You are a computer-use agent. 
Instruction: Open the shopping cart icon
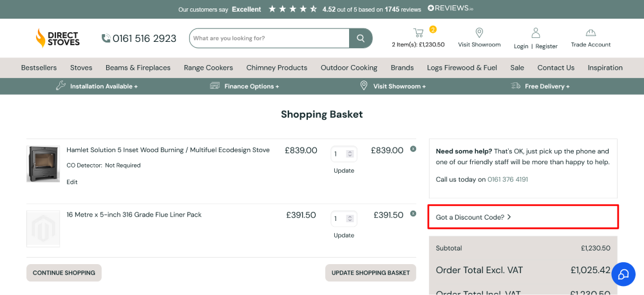tap(418, 32)
